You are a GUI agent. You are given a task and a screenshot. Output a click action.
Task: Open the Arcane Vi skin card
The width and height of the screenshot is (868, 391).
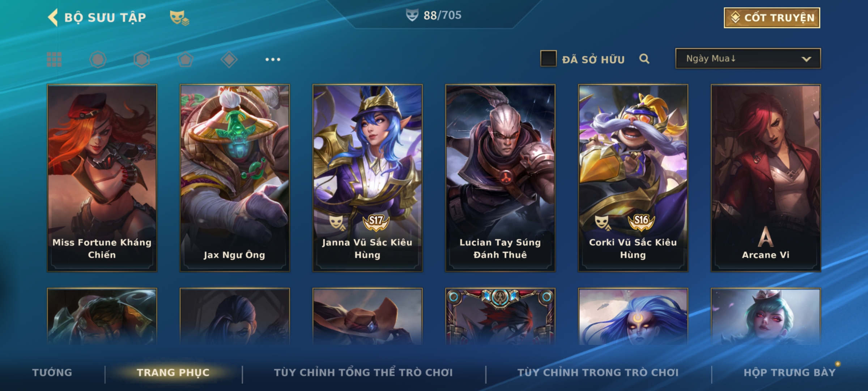pos(766,178)
